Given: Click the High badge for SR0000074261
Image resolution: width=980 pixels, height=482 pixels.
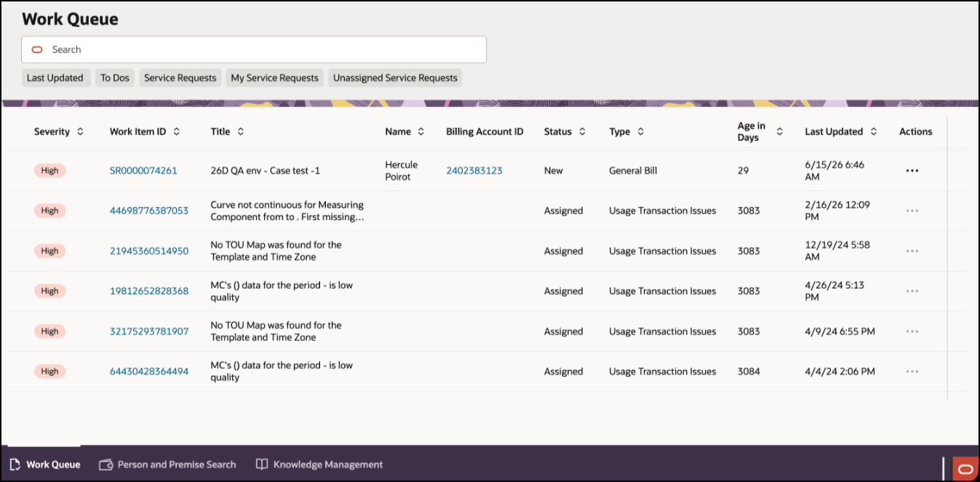Looking at the screenshot, I should coord(49,171).
